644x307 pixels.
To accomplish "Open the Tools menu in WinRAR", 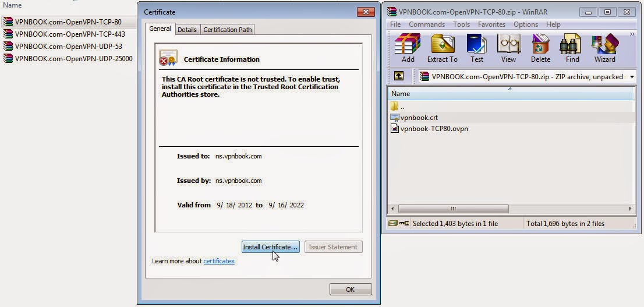I will (461, 24).
